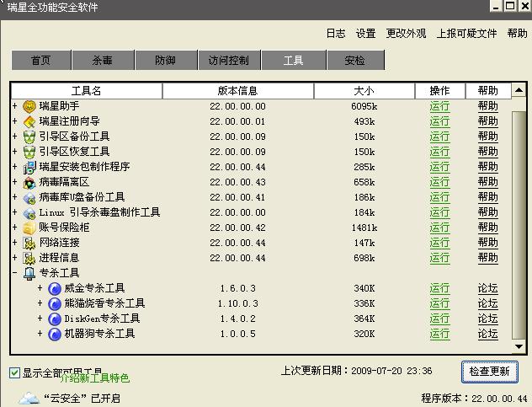Click the 账号保险柜 icon
The height and width of the screenshot is (407, 532).
[x=29, y=228]
